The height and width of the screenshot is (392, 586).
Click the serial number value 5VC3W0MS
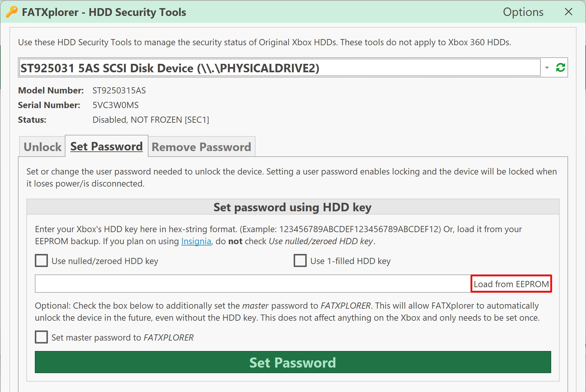tap(116, 105)
